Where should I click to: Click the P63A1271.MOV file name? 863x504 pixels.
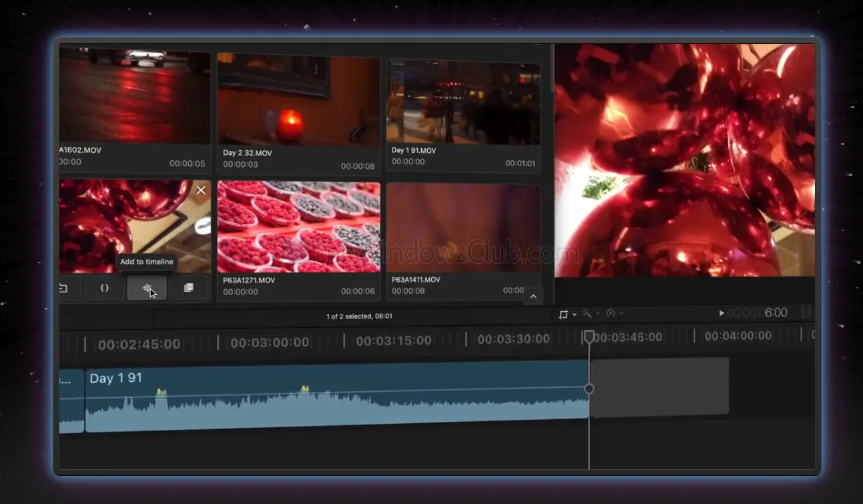click(x=248, y=280)
